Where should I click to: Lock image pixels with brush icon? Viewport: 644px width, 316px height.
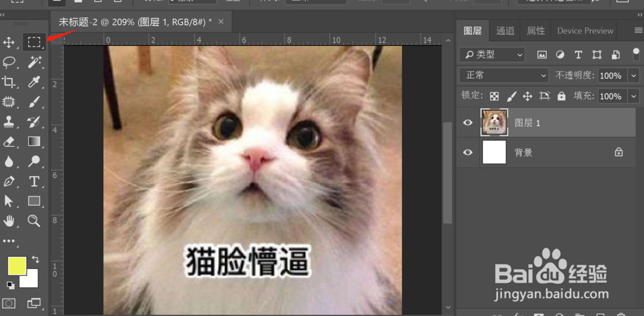pyautogui.click(x=511, y=96)
